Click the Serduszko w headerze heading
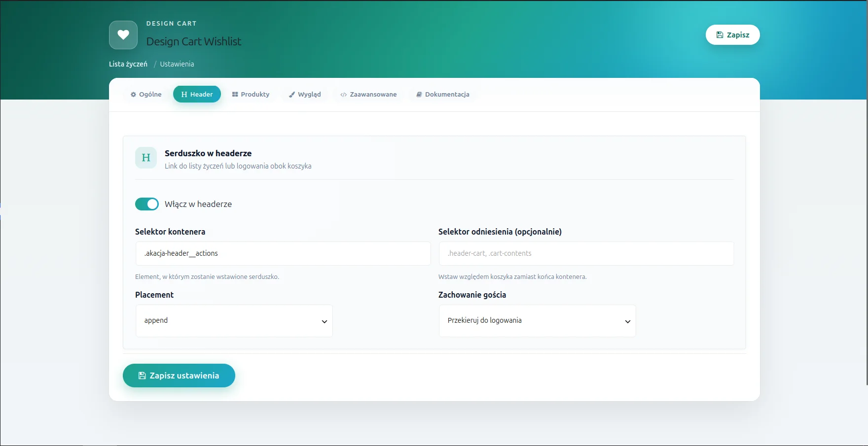The height and width of the screenshot is (446, 868). [x=208, y=153]
